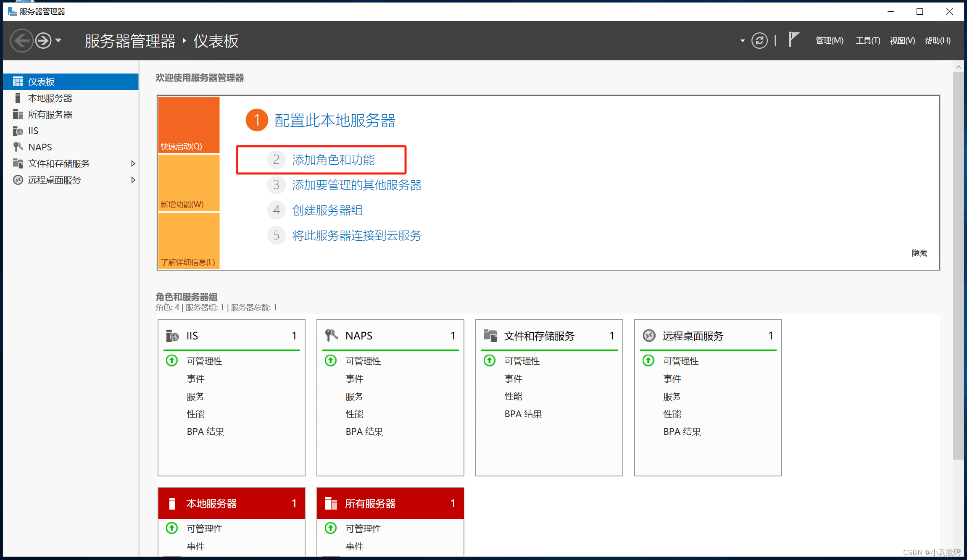The image size is (967, 560).
Task: Open 文件和存储服务 tile title
Action: click(x=539, y=336)
